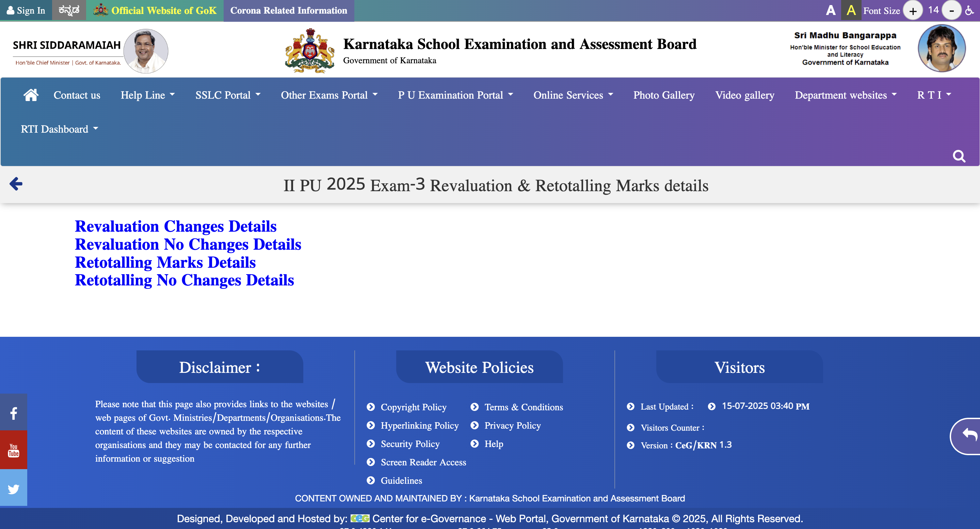Click the Last Updated bullet arrow icon
Image resolution: width=980 pixels, height=529 pixels.
coord(630,406)
